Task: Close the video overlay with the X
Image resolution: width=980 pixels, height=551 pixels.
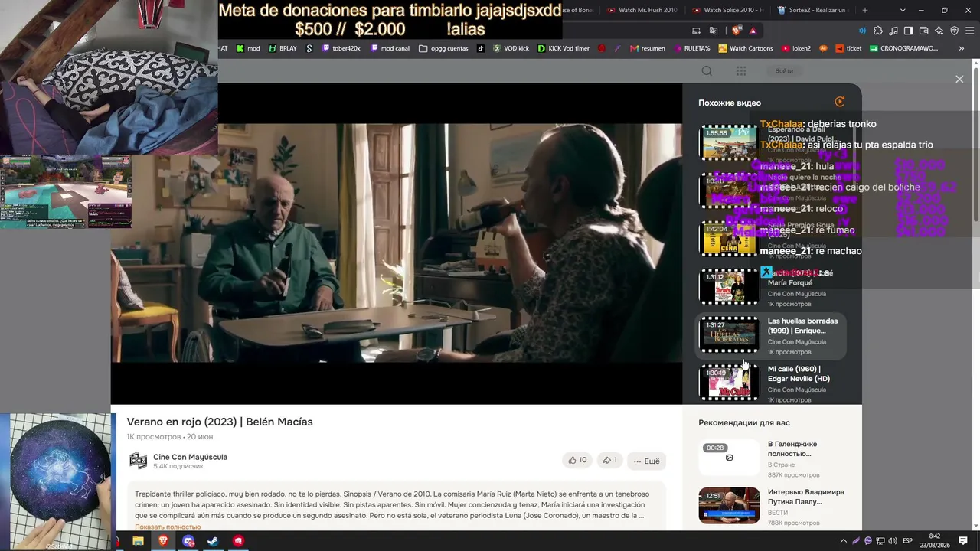Action: point(959,79)
